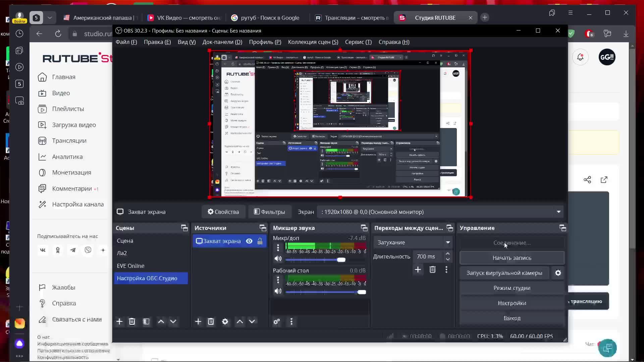Move scene down arrow in Scenes panel
Screen dimensions: 644x362
(x=173, y=322)
